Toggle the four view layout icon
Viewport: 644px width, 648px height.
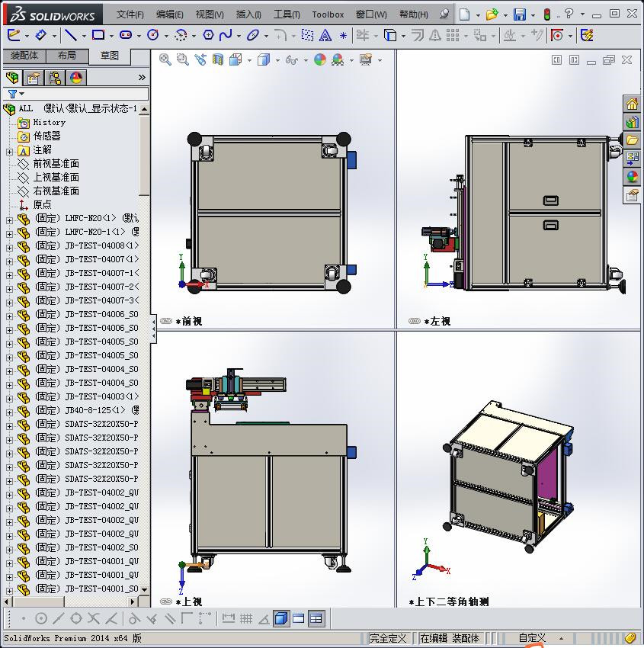[x=316, y=618]
